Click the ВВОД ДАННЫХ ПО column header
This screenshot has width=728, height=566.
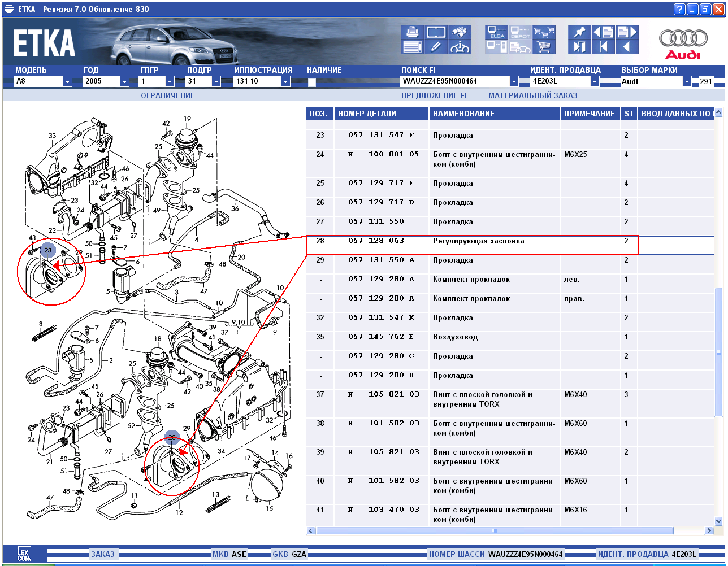click(x=675, y=114)
